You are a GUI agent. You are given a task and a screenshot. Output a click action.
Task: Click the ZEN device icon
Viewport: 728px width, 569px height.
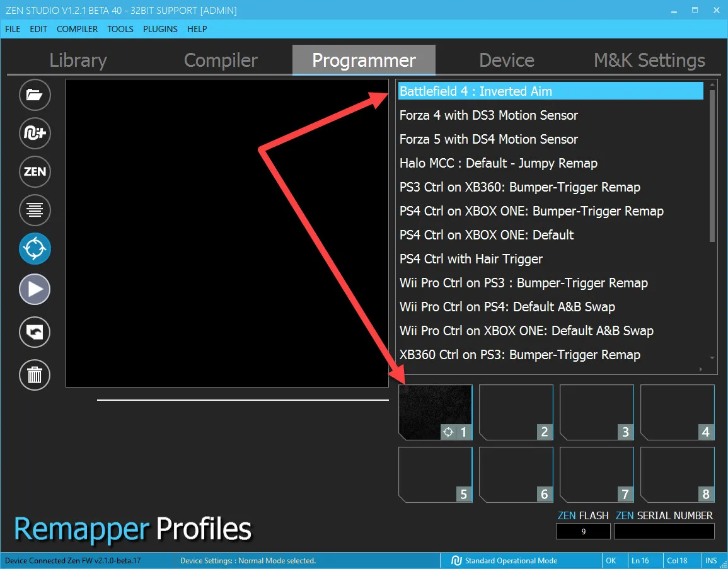35,172
